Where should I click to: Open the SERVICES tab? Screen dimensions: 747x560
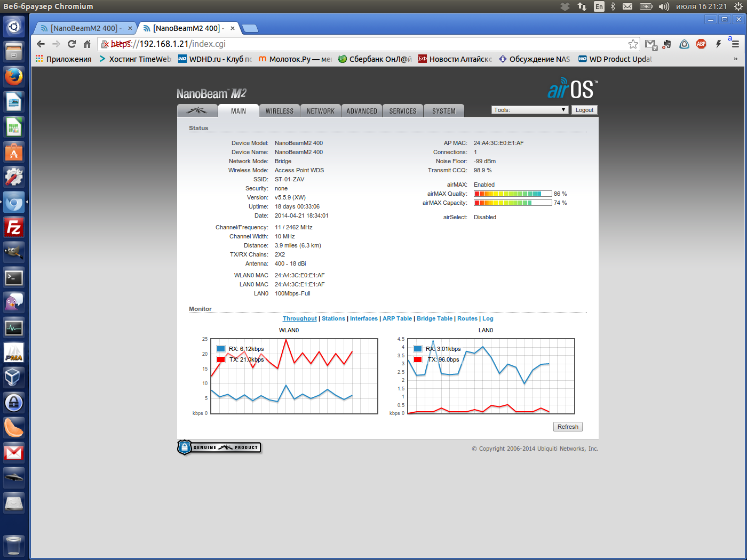click(403, 110)
